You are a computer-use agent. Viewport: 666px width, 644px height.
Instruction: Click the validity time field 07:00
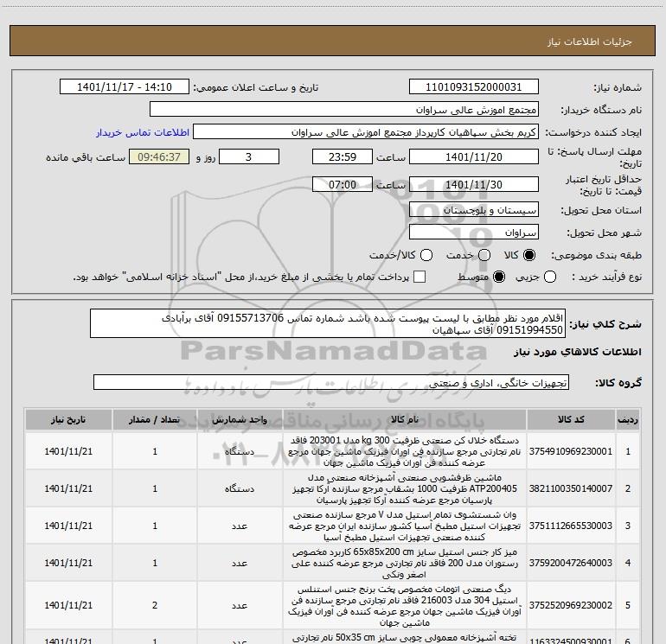pos(343,184)
